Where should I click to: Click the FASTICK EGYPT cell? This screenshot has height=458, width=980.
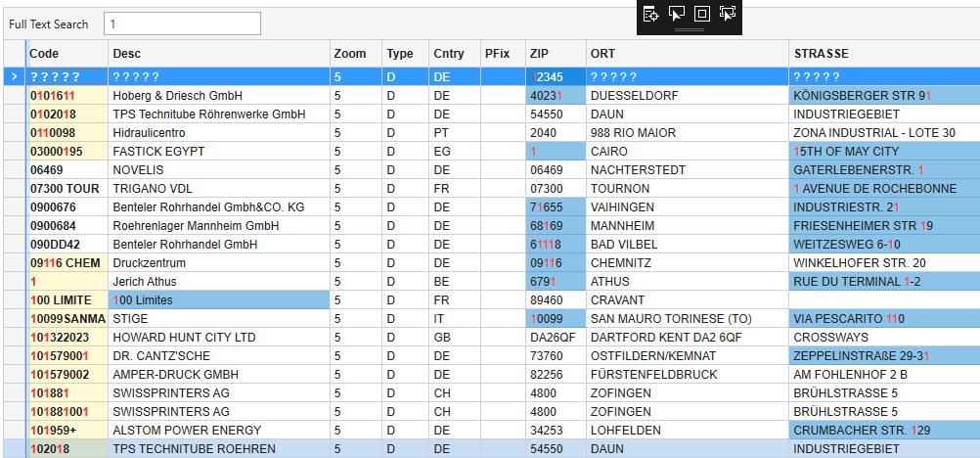click(x=219, y=152)
